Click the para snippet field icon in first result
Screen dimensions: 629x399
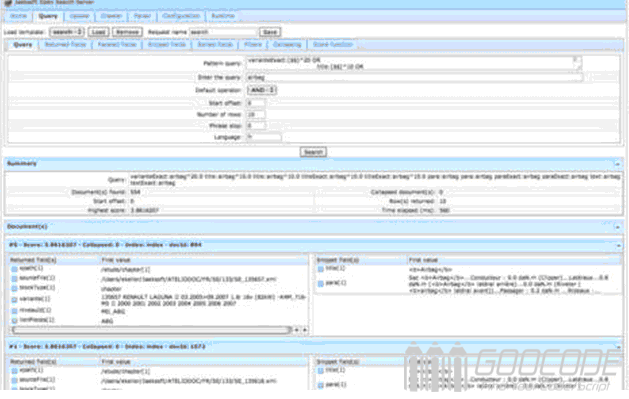[x=321, y=284]
